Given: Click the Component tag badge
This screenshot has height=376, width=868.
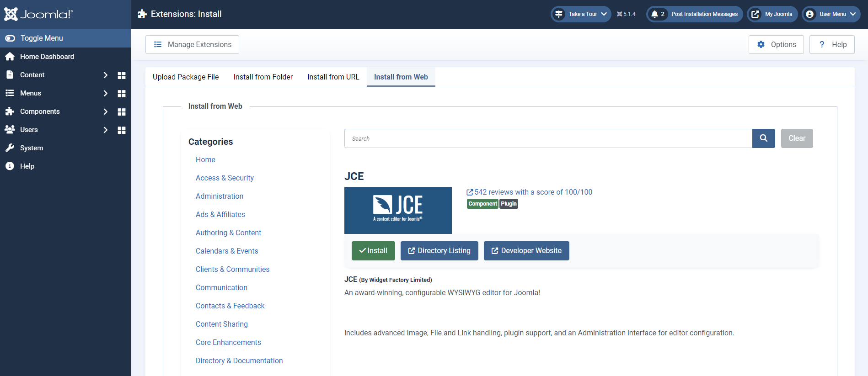Looking at the screenshot, I should [482, 204].
